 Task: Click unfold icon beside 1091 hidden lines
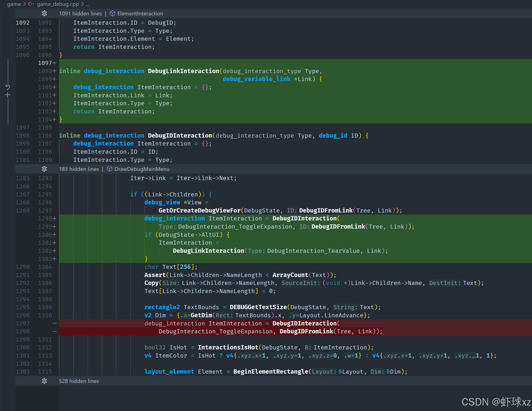(x=44, y=13)
